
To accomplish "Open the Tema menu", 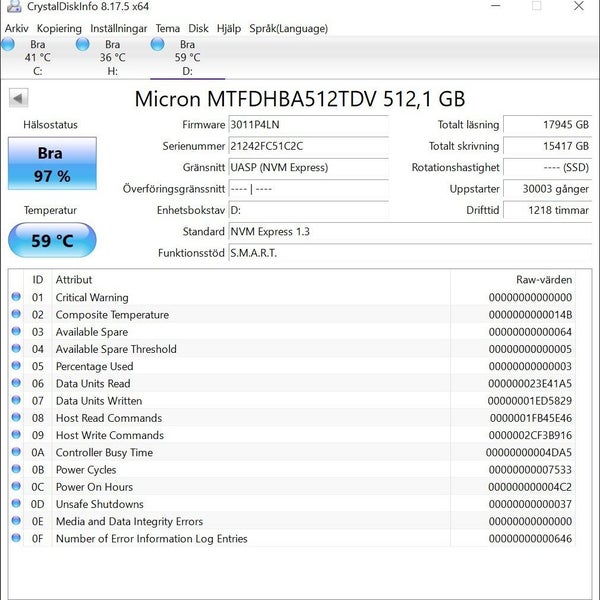I will point(168,28).
